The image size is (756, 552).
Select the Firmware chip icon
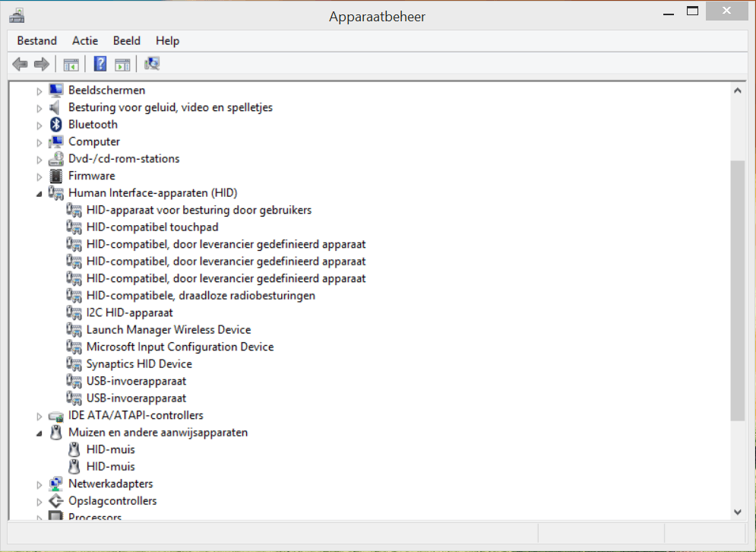tap(56, 176)
